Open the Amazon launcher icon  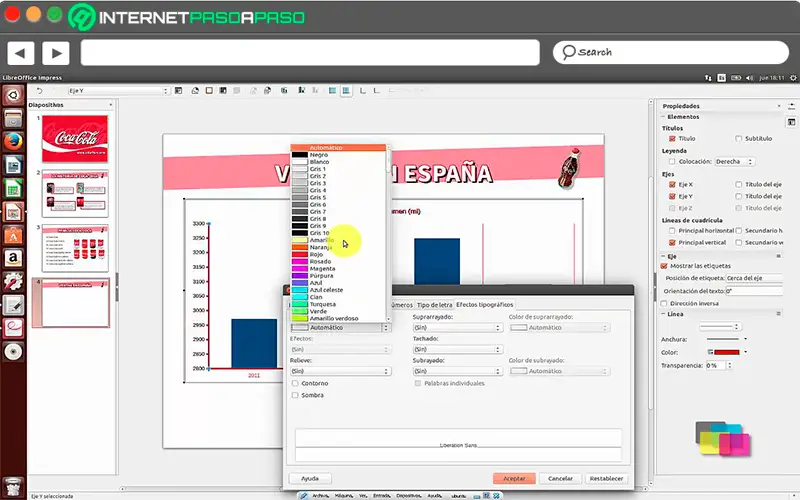[x=13, y=259]
